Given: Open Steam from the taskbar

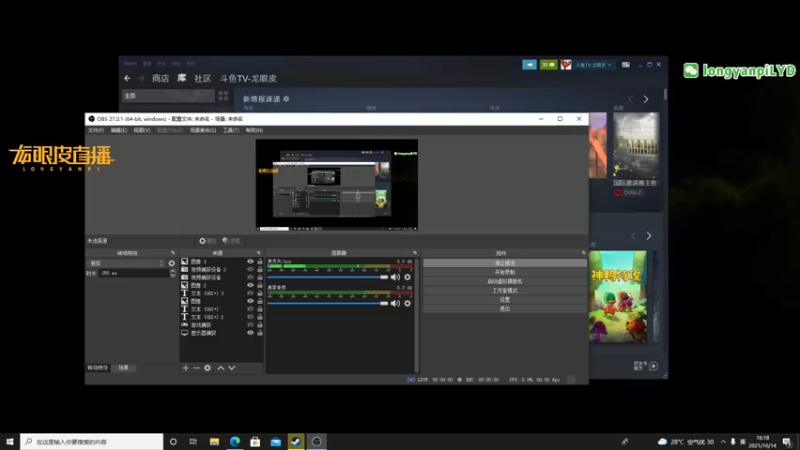Looking at the screenshot, I should pyautogui.click(x=296, y=441).
